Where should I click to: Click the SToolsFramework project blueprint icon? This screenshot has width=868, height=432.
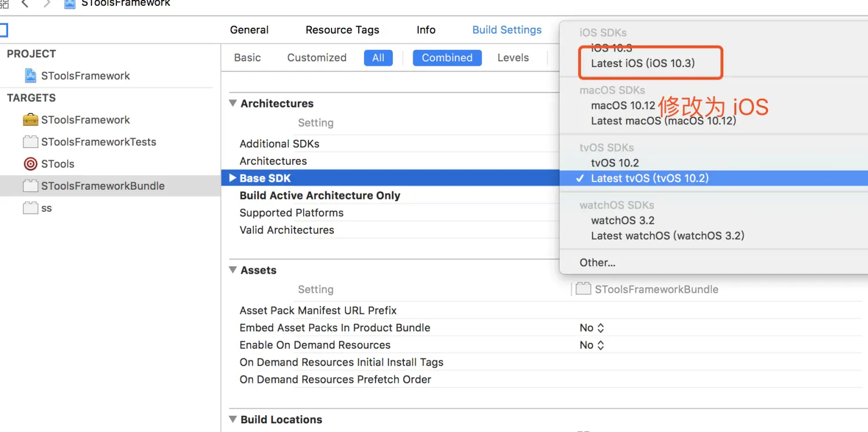(x=31, y=76)
